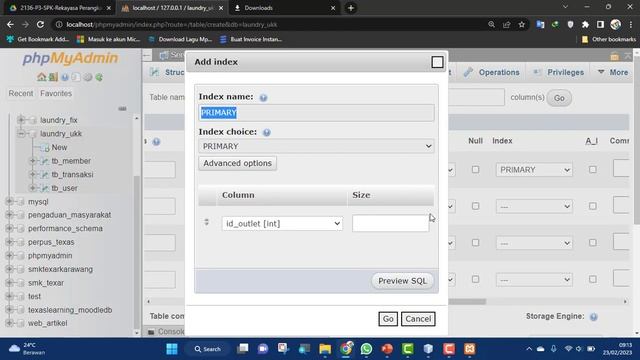640x360 pixels.
Task: Click the Google Translate extension icon
Action: [x=540, y=24]
